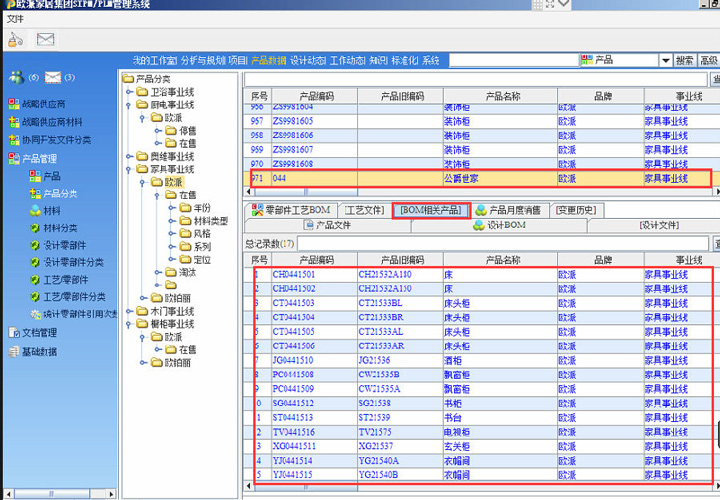Open 设计零部件 in the sidebar
The image size is (720, 500).
64,245
